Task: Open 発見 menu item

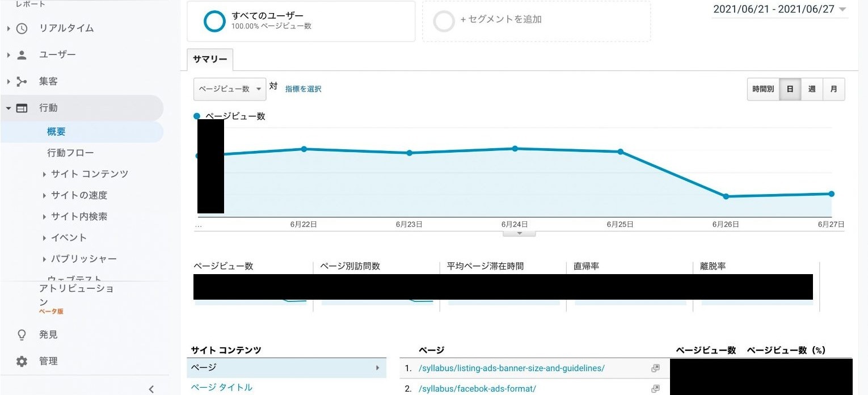Action: [48, 335]
